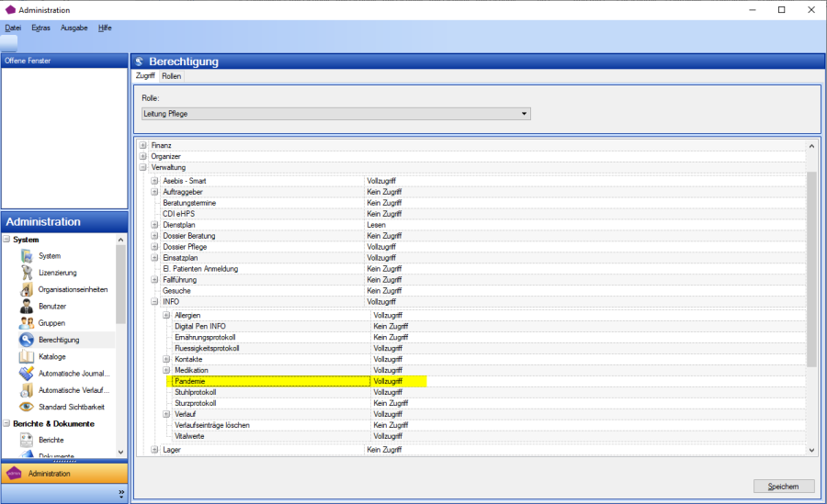
Task: Expand the Verlauf node
Action: click(166, 414)
